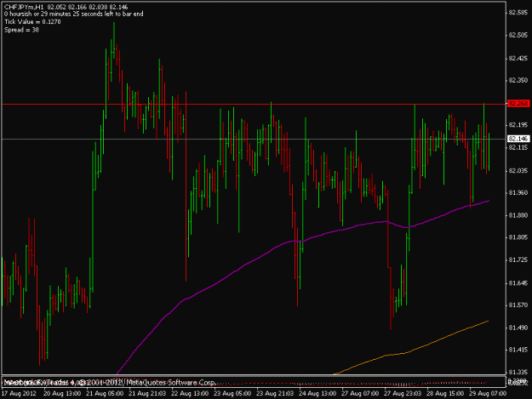The width and height of the screenshot is (532, 399).
Task: Click the '29 Aug 07:00' time label
Action: pyautogui.click(x=488, y=394)
